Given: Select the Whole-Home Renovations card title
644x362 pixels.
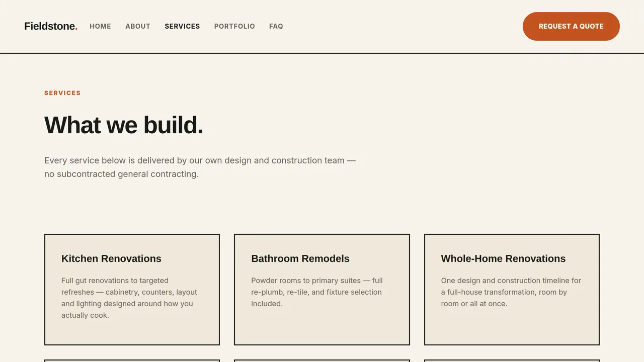Looking at the screenshot, I should coord(503,258).
